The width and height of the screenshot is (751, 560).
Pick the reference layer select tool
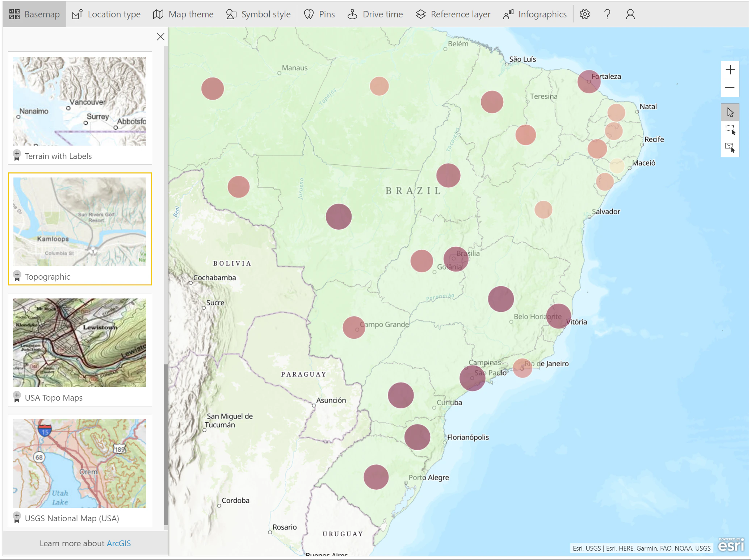click(x=730, y=147)
